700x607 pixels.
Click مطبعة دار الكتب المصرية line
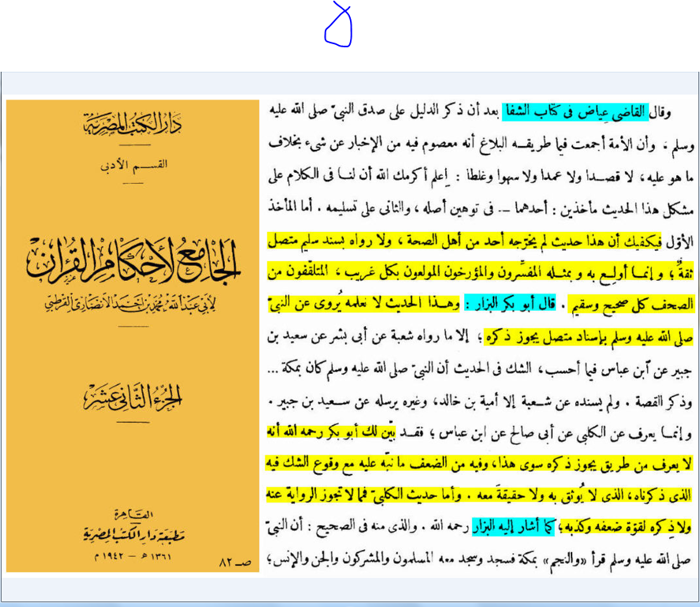pos(133,534)
